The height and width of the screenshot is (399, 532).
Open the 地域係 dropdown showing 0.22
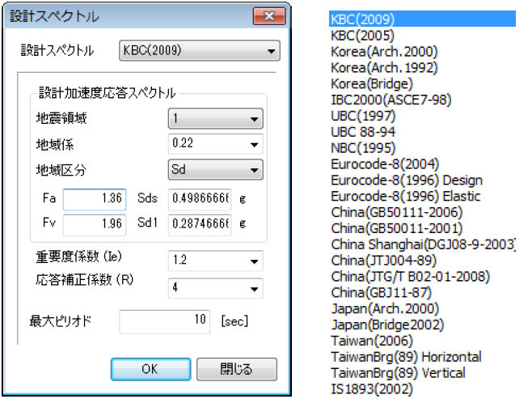[x=215, y=144]
